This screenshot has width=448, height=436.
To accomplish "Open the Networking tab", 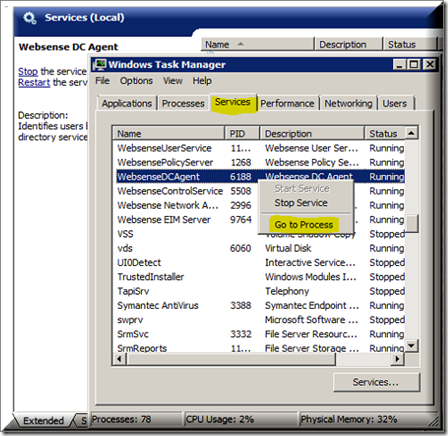I will 348,104.
